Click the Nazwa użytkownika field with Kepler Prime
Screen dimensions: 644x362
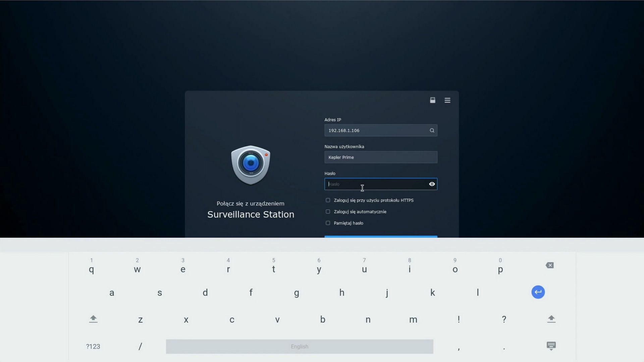click(x=381, y=157)
